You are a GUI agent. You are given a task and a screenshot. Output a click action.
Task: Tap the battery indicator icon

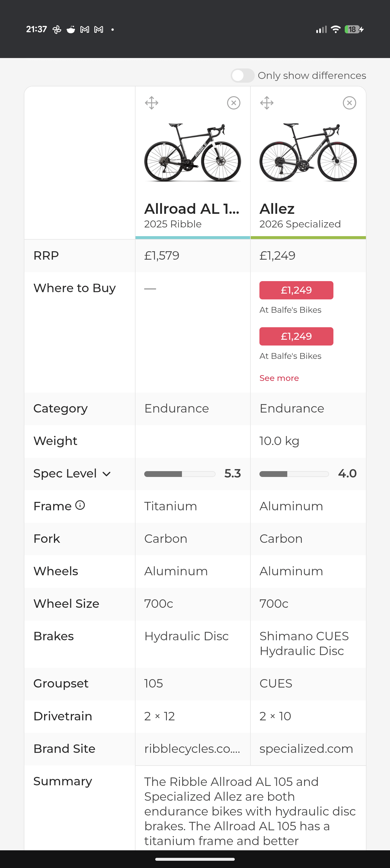[354, 29]
